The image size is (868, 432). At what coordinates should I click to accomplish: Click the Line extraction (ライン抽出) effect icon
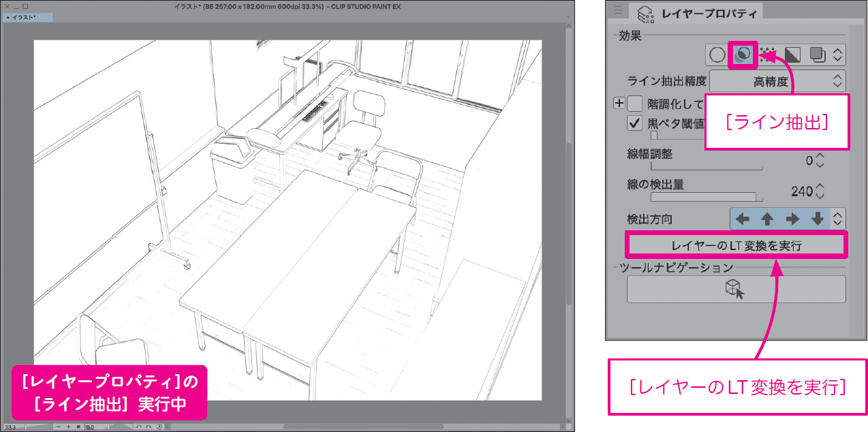pos(743,55)
